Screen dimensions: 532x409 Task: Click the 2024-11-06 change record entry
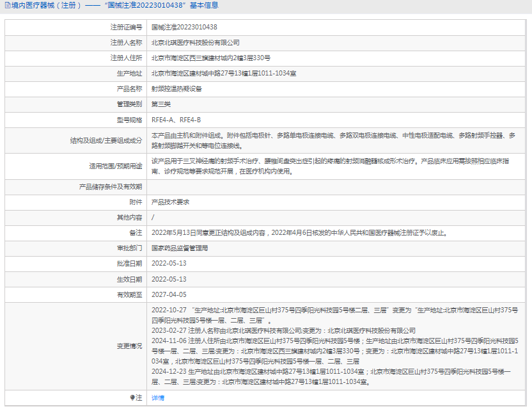click(335, 351)
